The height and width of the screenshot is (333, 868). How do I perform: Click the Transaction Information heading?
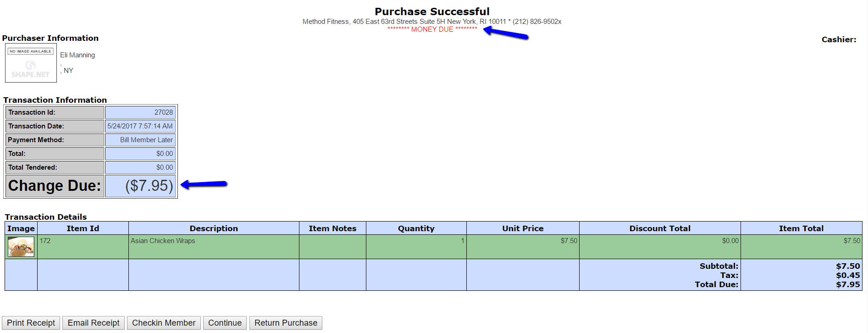point(55,100)
